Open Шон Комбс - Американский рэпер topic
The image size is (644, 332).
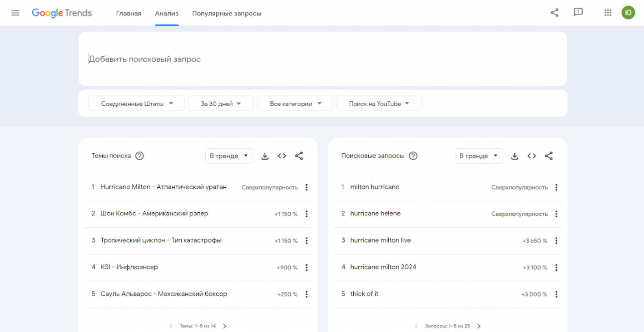click(154, 214)
